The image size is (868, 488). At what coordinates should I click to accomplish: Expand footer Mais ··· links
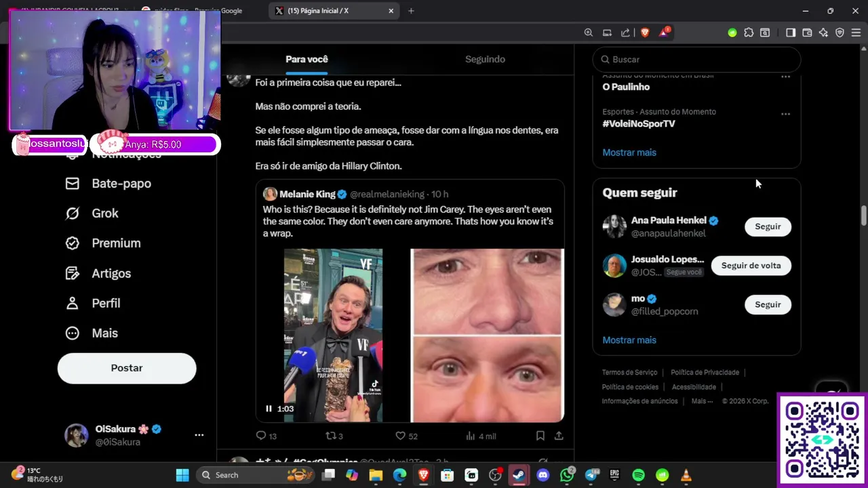702,401
